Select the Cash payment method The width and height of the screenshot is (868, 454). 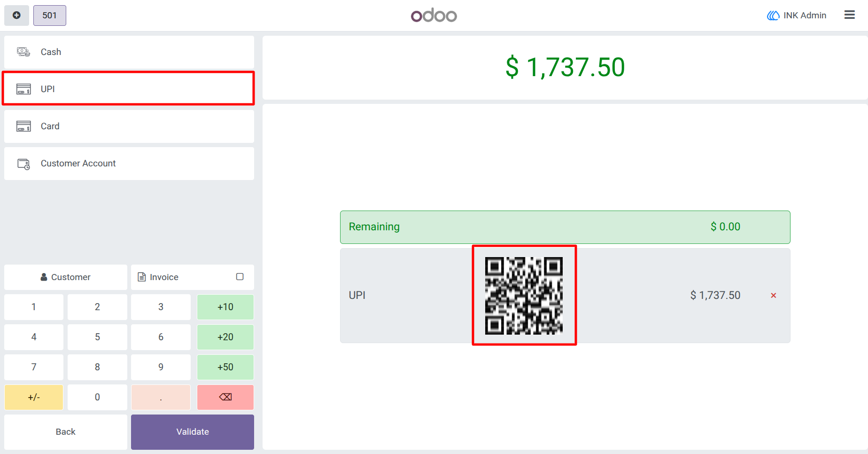pos(129,52)
